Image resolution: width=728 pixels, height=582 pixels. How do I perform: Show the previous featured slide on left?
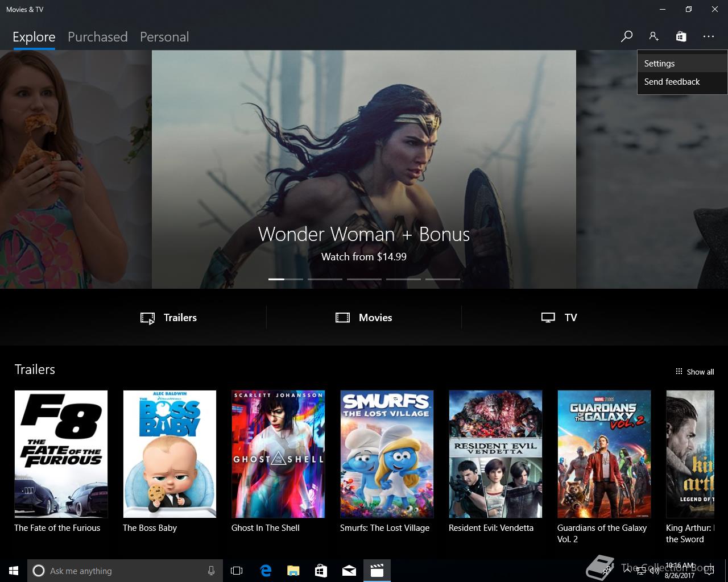point(75,169)
